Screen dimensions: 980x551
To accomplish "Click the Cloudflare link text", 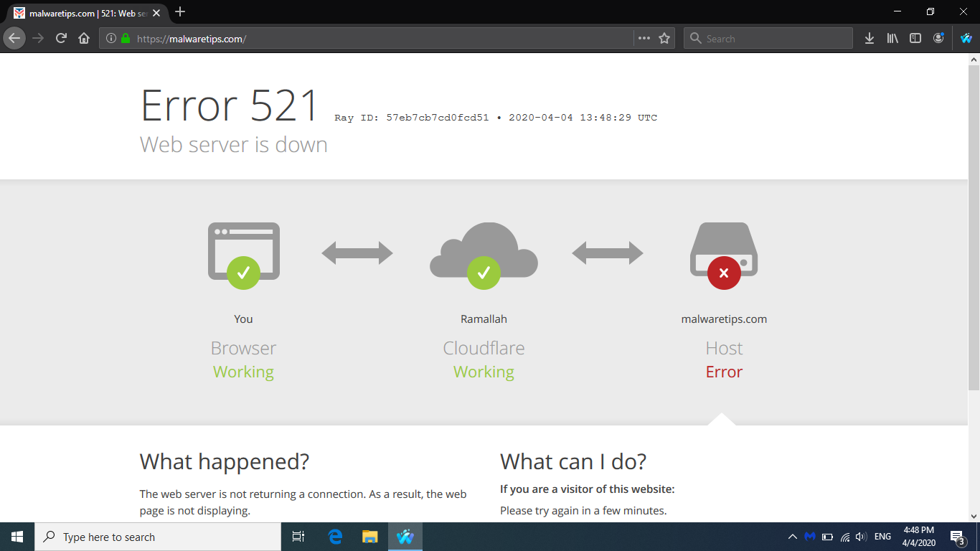I will [484, 348].
